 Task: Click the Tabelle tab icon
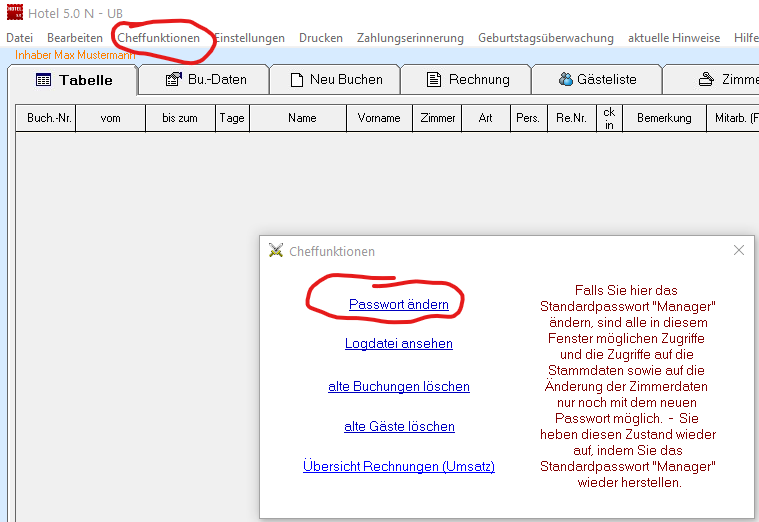tap(43, 80)
